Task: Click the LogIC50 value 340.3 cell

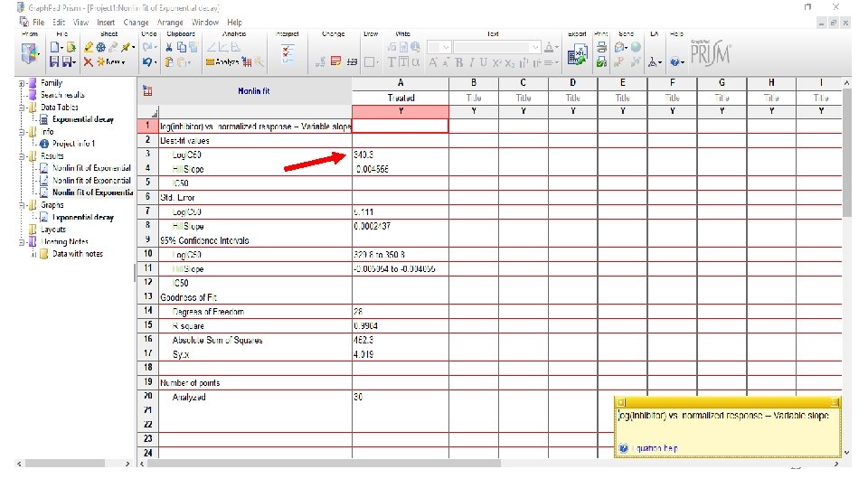Action: tap(401, 155)
